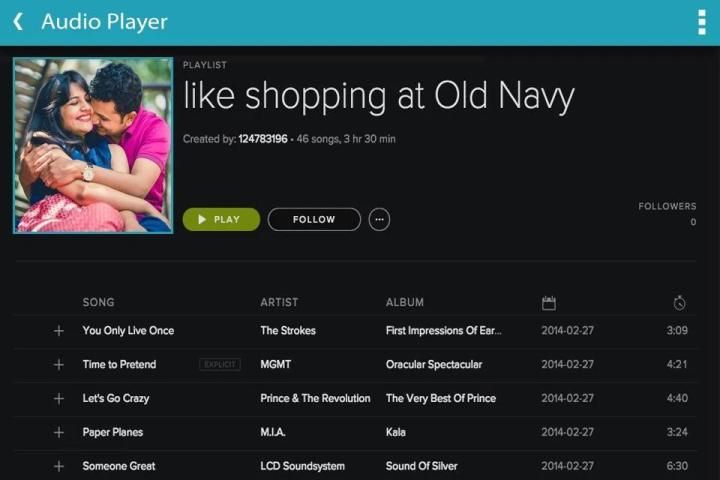720x480 pixels.
Task: Sort tracks by Album column header
Action: click(405, 302)
